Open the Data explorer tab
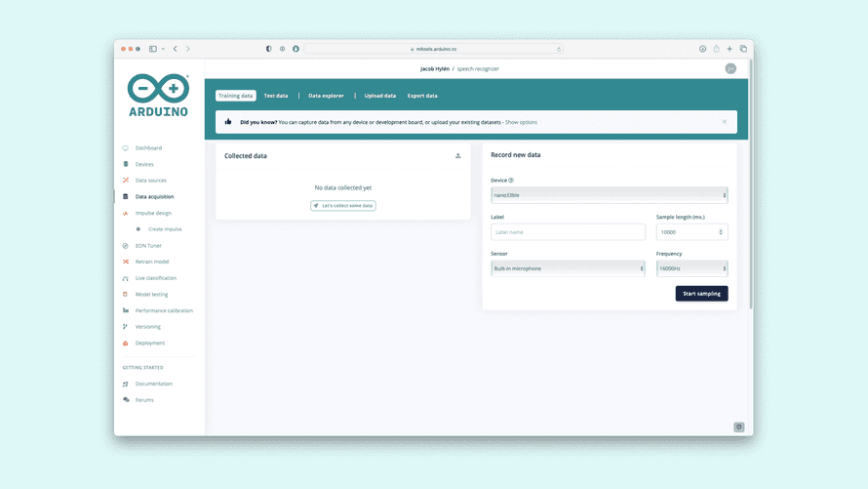Screen dimensions: 868x489 coord(326,96)
